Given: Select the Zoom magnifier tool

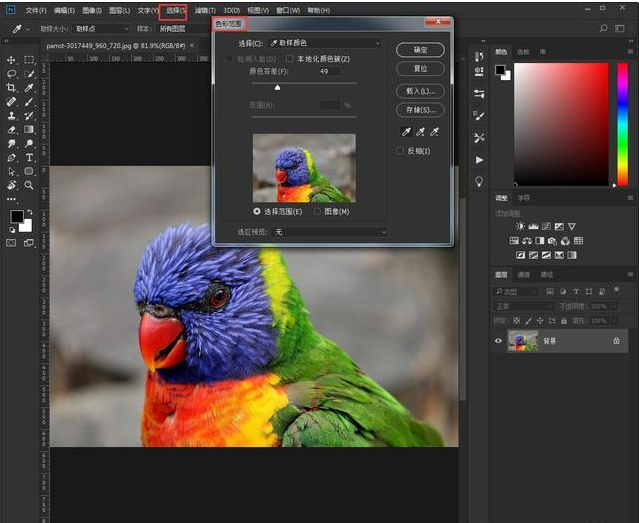Looking at the screenshot, I should click(x=29, y=185).
